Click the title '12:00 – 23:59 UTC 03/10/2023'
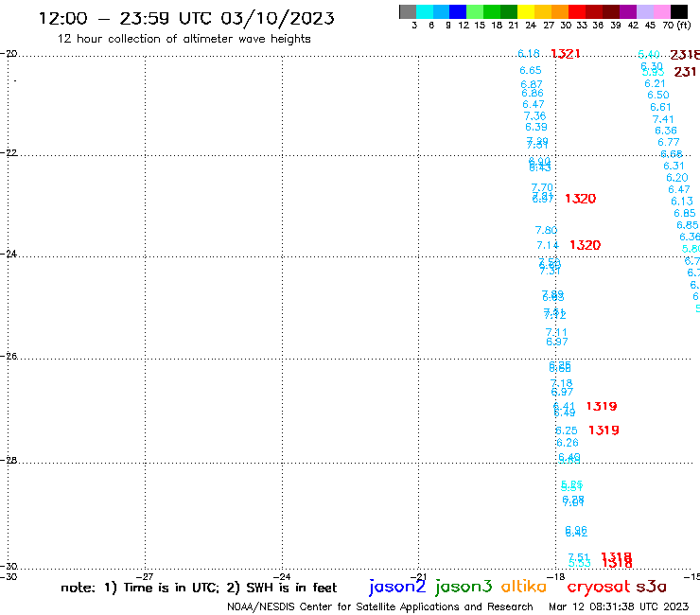Image resolution: width=700 pixels, height=615 pixels. point(186,18)
